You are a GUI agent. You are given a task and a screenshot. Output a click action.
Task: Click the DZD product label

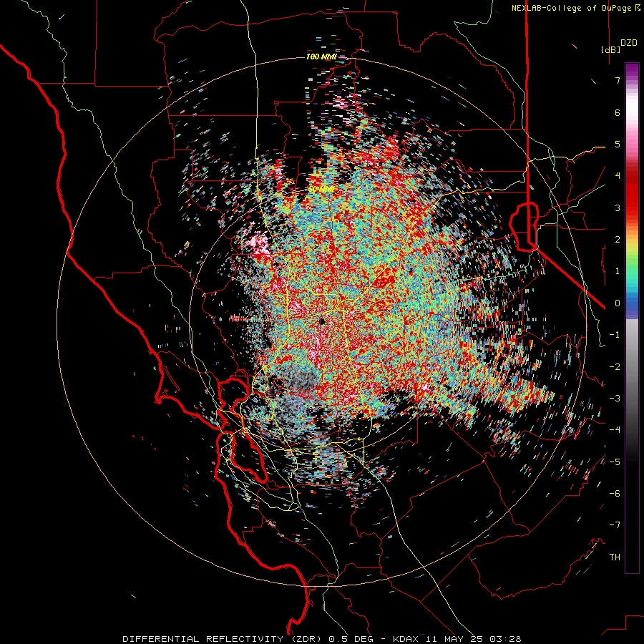click(x=629, y=43)
